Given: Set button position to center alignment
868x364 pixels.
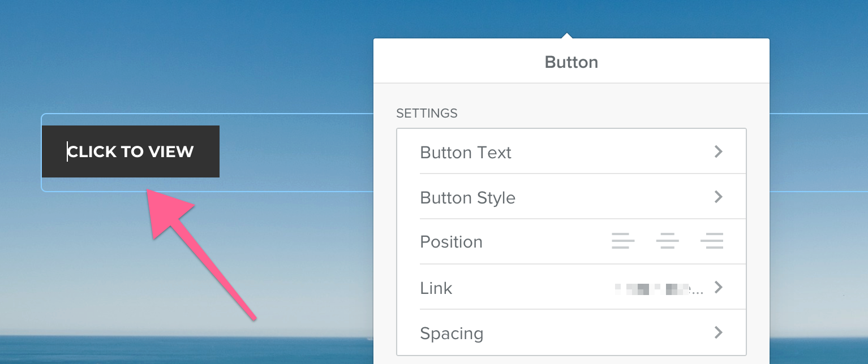Looking at the screenshot, I should 667,241.
